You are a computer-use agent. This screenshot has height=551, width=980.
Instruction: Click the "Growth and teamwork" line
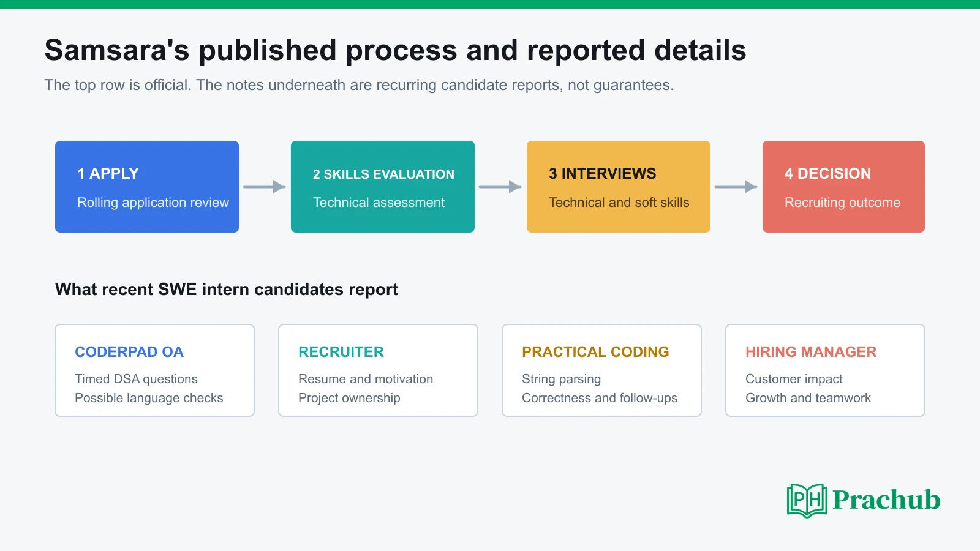(x=808, y=398)
